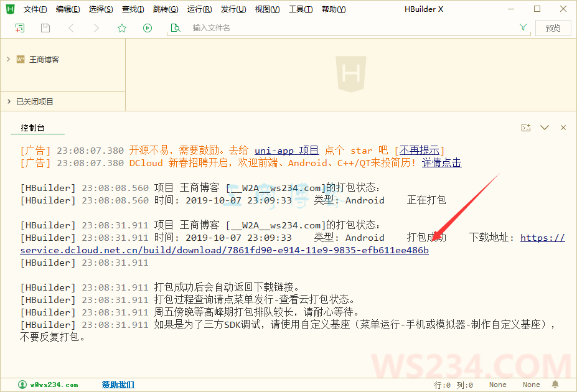Create a new file with toolbar icon
This screenshot has width=577, height=392.
(x=20, y=28)
